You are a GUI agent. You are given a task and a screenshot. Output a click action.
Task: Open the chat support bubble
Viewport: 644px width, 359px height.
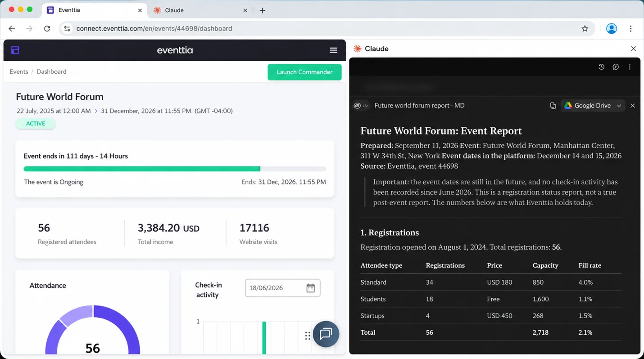click(x=326, y=334)
